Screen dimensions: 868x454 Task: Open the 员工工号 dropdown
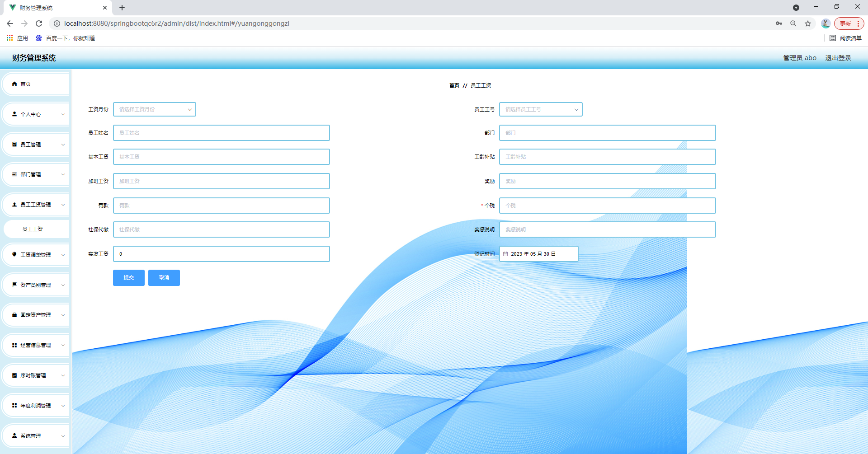point(540,109)
